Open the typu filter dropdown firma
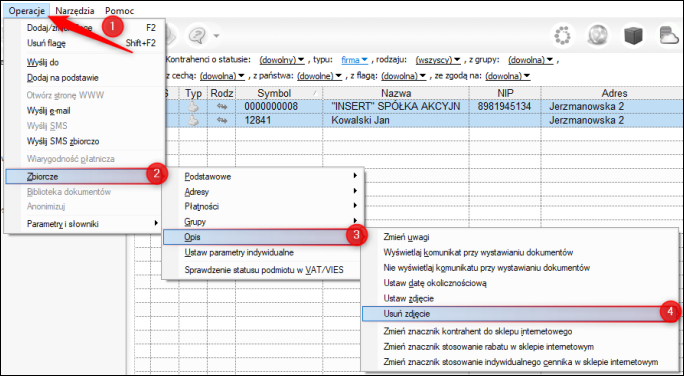 click(x=354, y=60)
